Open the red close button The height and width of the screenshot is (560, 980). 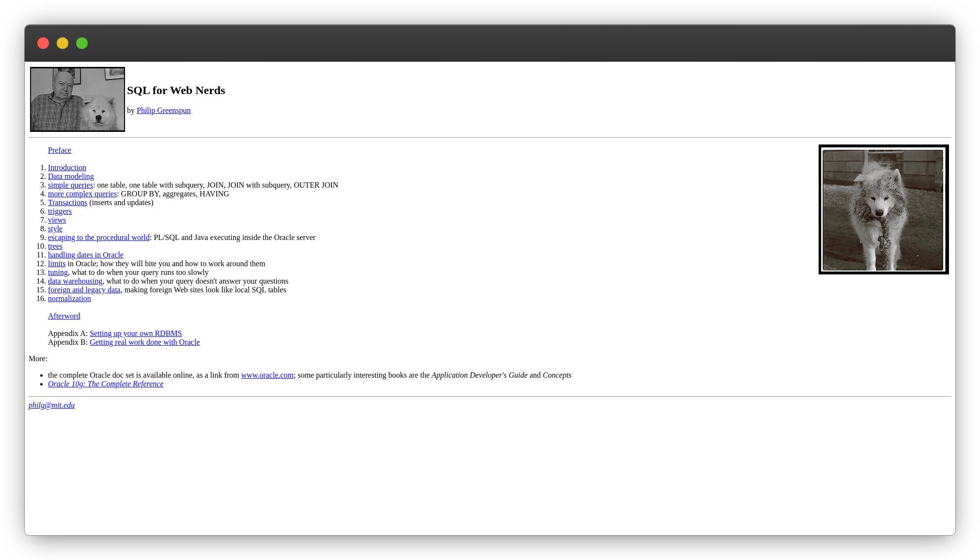pyautogui.click(x=43, y=43)
